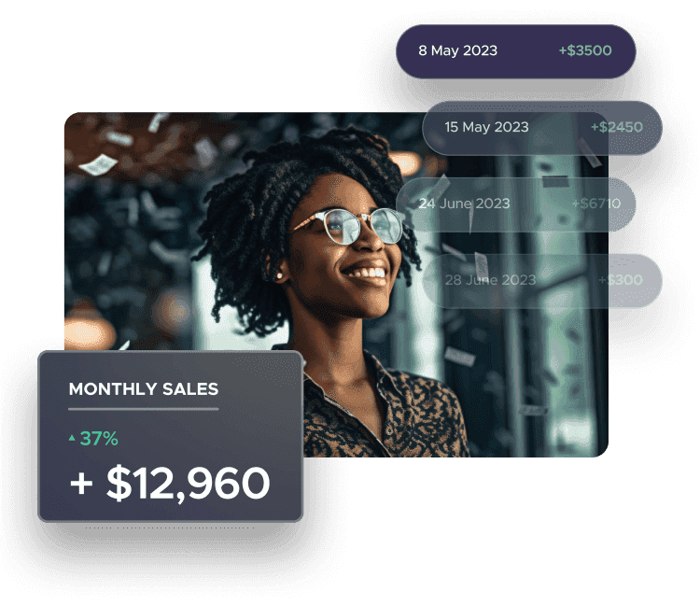
Task: Click the +$2450 amount
Action: (617, 127)
